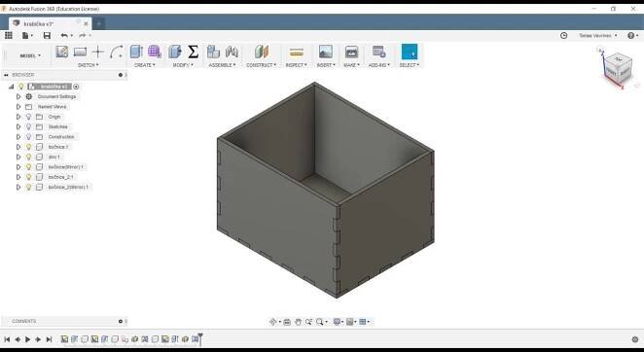Expand the bočnice:1 component

(x=18, y=147)
